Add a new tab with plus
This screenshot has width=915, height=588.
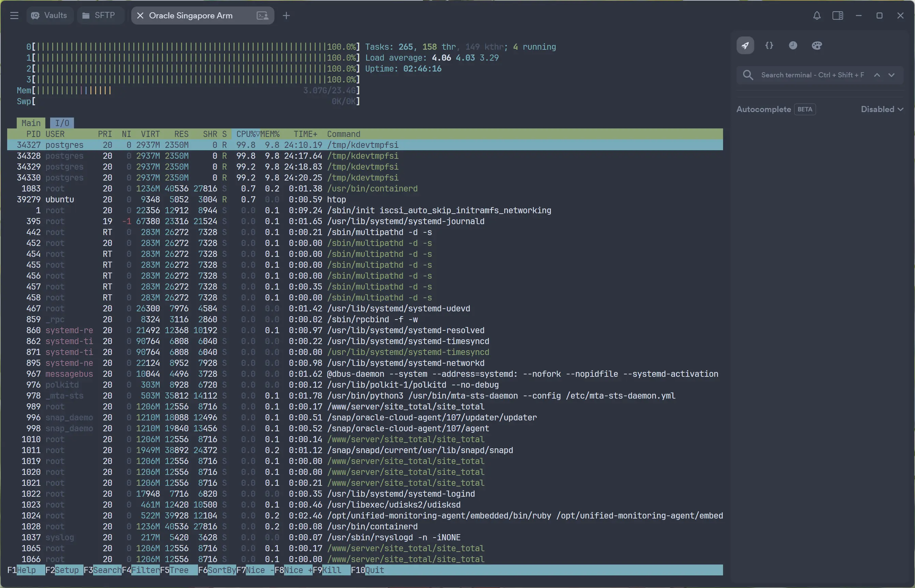pos(286,16)
